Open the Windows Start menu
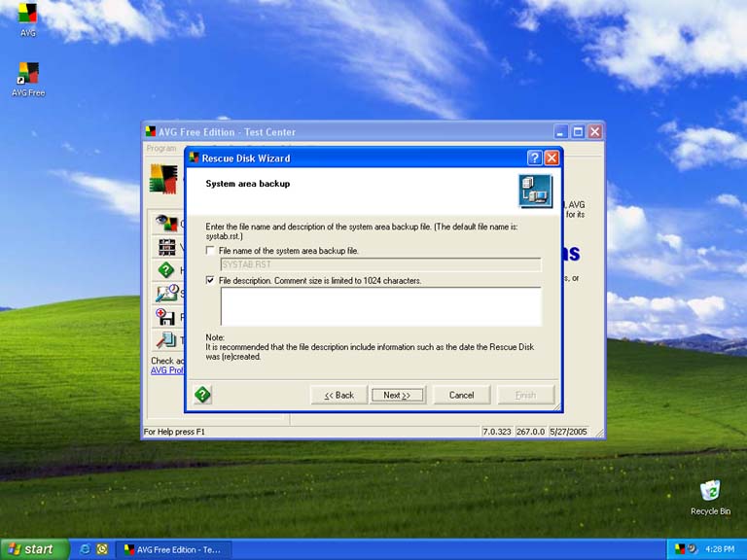Image resolution: width=747 pixels, height=560 pixels. [x=34, y=549]
